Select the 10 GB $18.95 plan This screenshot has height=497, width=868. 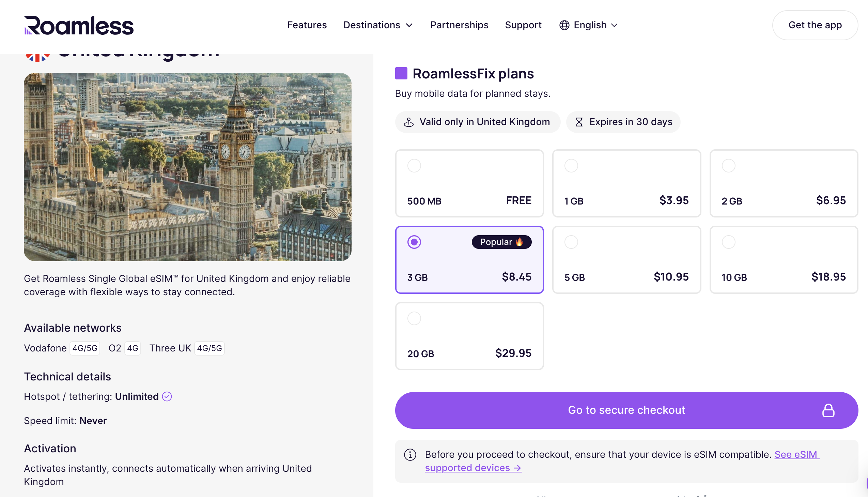(784, 260)
